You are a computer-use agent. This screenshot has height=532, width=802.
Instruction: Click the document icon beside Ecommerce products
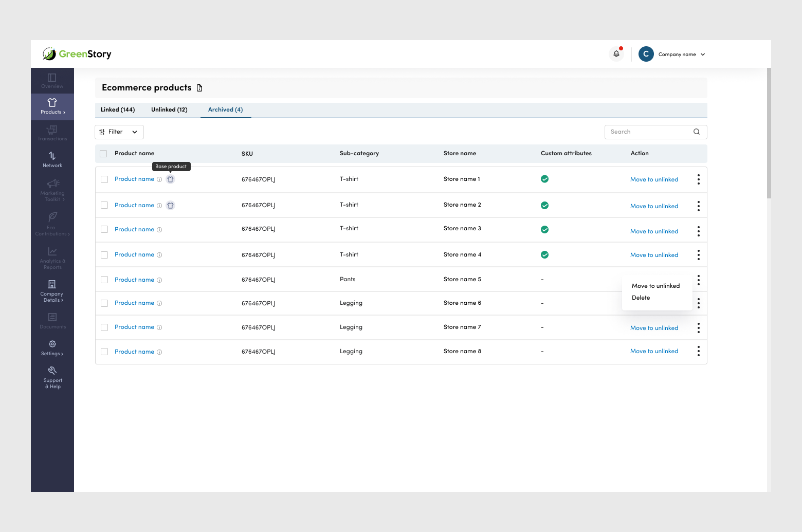pyautogui.click(x=199, y=88)
